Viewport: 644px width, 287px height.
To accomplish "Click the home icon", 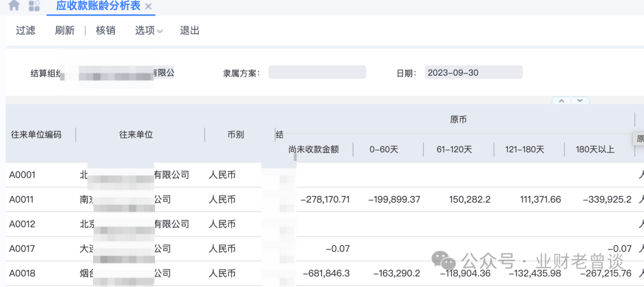I will tap(14, 5).
